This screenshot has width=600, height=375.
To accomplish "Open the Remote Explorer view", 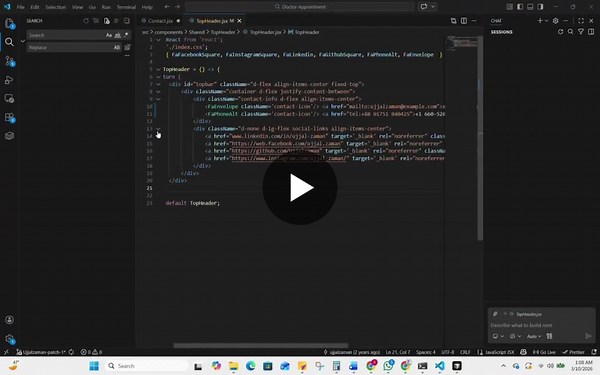I will point(10,98).
